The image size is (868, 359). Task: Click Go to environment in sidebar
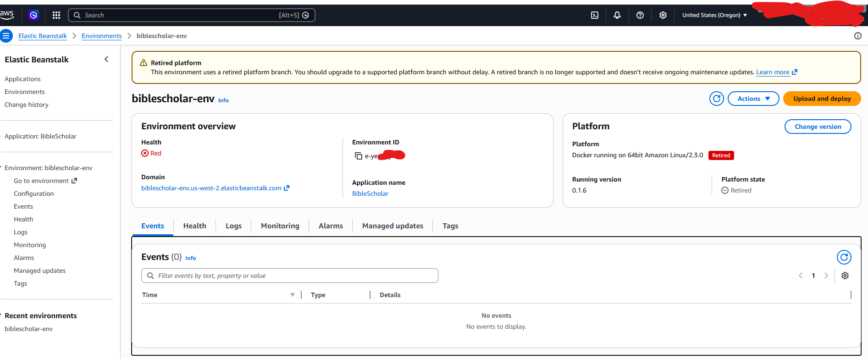[x=45, y=181]
